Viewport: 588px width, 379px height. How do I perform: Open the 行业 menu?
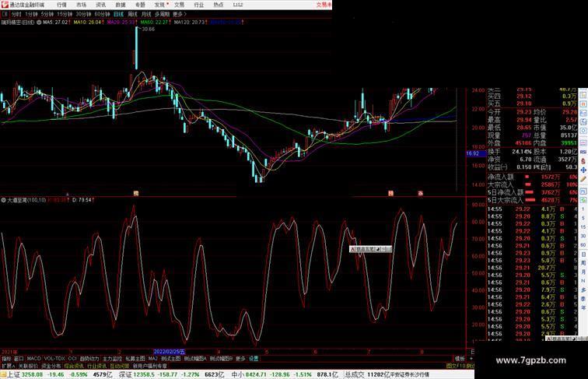199,5
